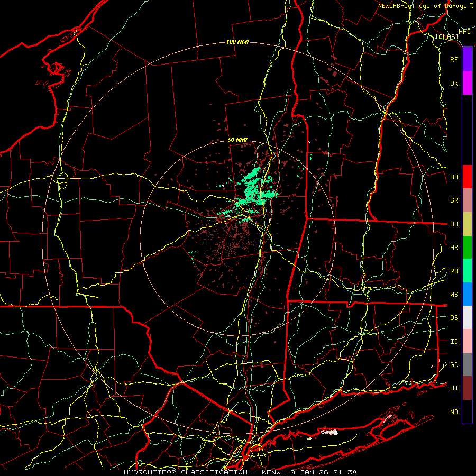Click the 100 NMI range ring label
Viewport: 476px width, 476px height.
(x=237, y=42)
